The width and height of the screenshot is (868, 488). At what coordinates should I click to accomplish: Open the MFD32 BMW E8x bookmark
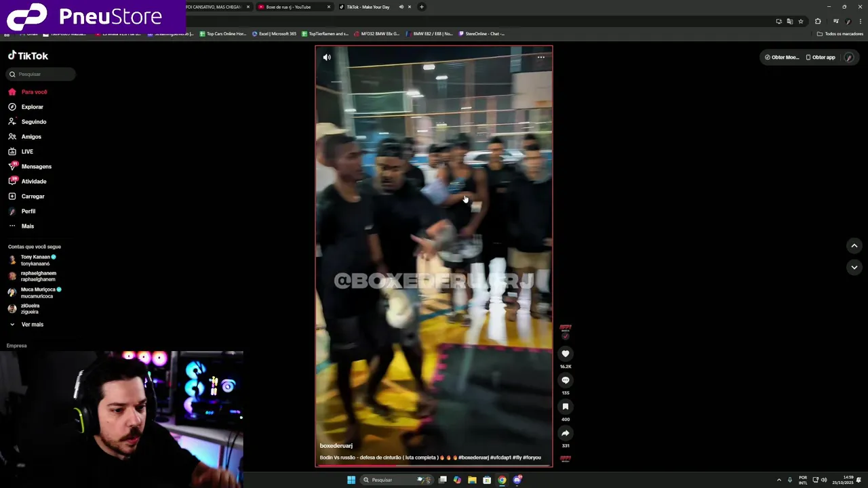[377, 34]
